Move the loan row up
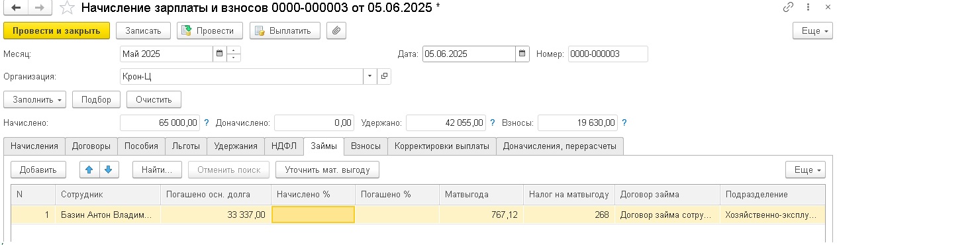Viewport: 980px width, 245px height. [x=89, y=170]
